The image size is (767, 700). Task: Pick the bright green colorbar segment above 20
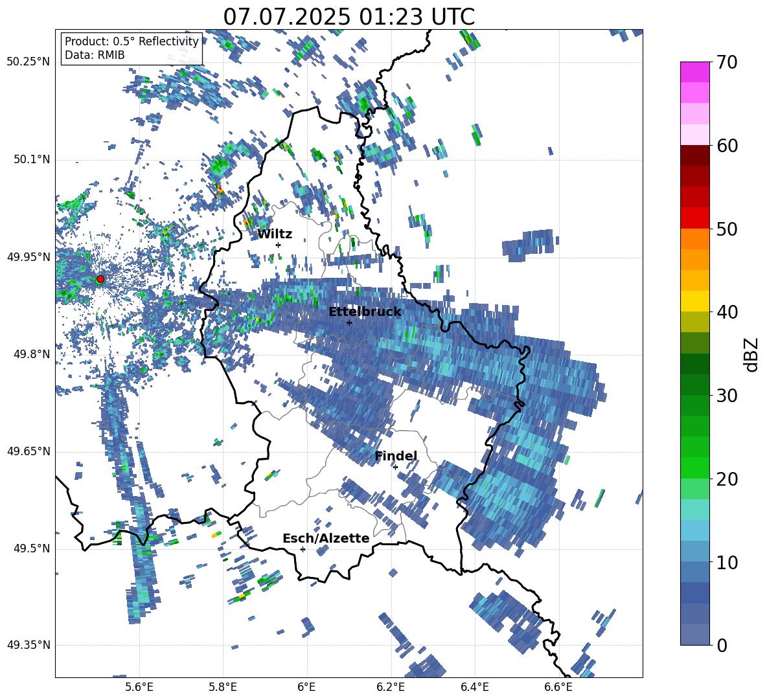694,468
